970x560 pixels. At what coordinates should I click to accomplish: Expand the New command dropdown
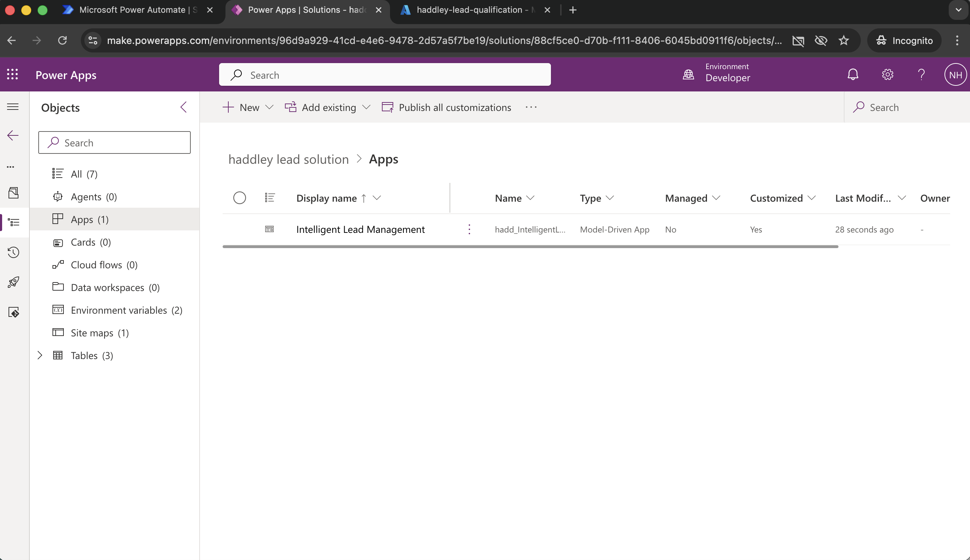click(269, 107)
